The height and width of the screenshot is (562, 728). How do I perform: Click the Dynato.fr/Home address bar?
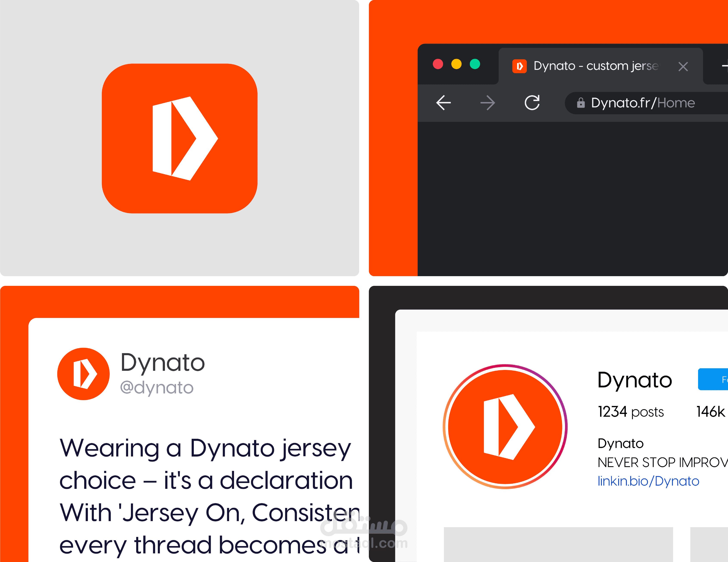point(643,103)
